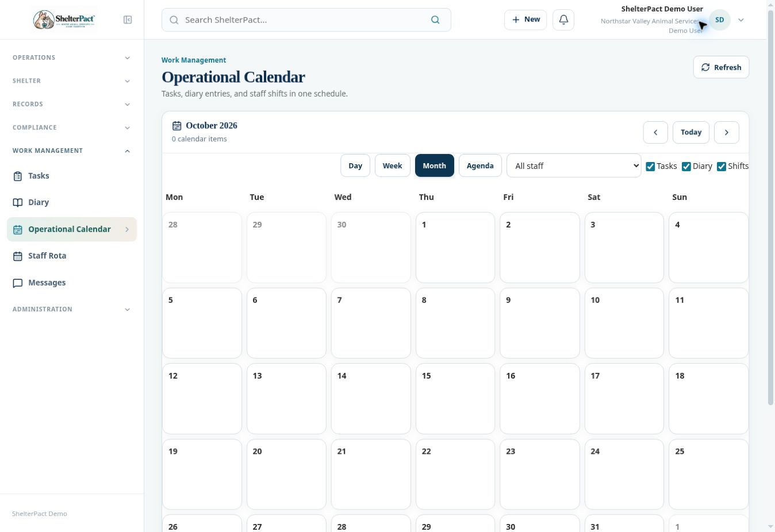The height and width of the screenshot is (532, 775).
Task: Click the SD user avatar
Action: [x=719, y=20]
